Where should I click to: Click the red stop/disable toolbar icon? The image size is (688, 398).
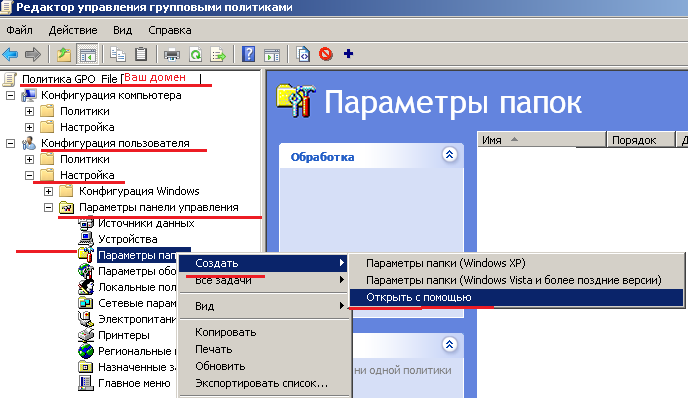pyautogui.click(x=326, y=54)
